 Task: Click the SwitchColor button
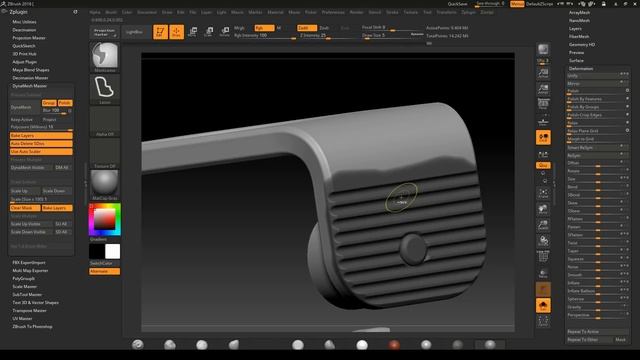coord(104,263)
